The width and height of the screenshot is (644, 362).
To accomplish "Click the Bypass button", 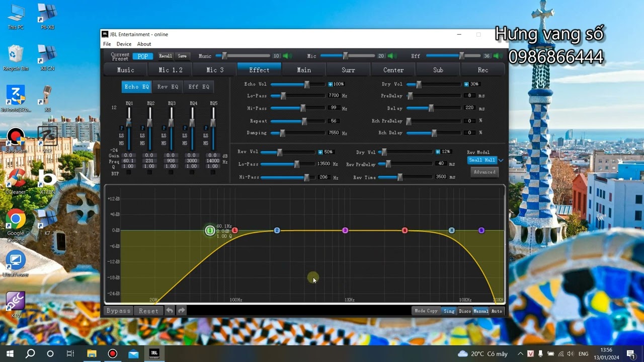I will (x=119, y=311).
